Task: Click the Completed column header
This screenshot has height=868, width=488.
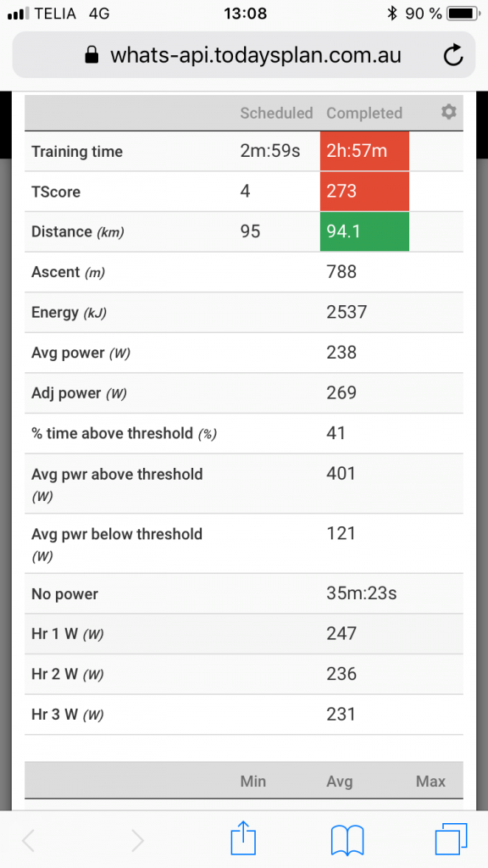Action: 364,113
